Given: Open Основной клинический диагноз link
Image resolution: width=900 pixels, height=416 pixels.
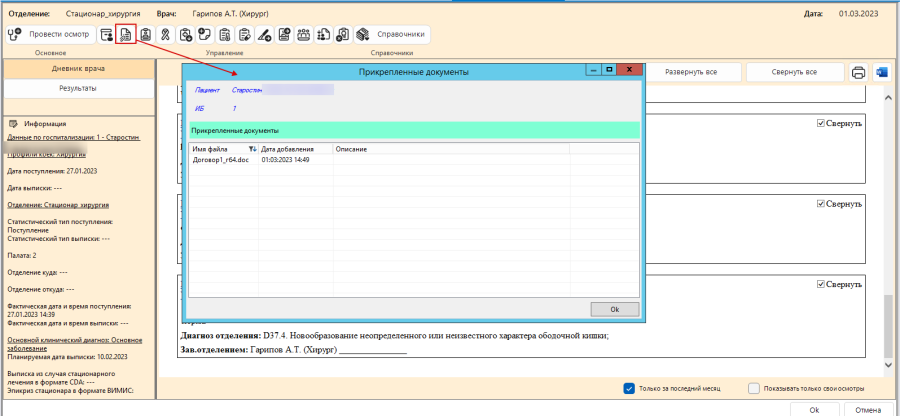Looking at the screenshot, I should click(x=74, y=344).
